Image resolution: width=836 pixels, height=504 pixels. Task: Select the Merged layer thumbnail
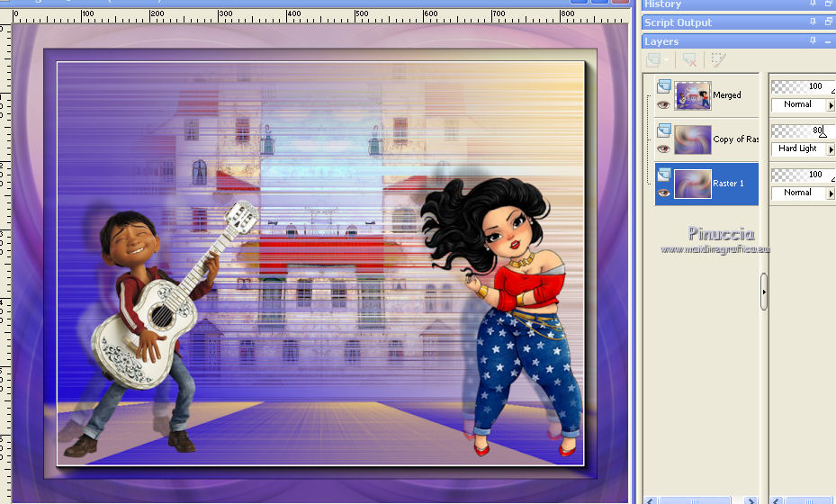[693, 95]
